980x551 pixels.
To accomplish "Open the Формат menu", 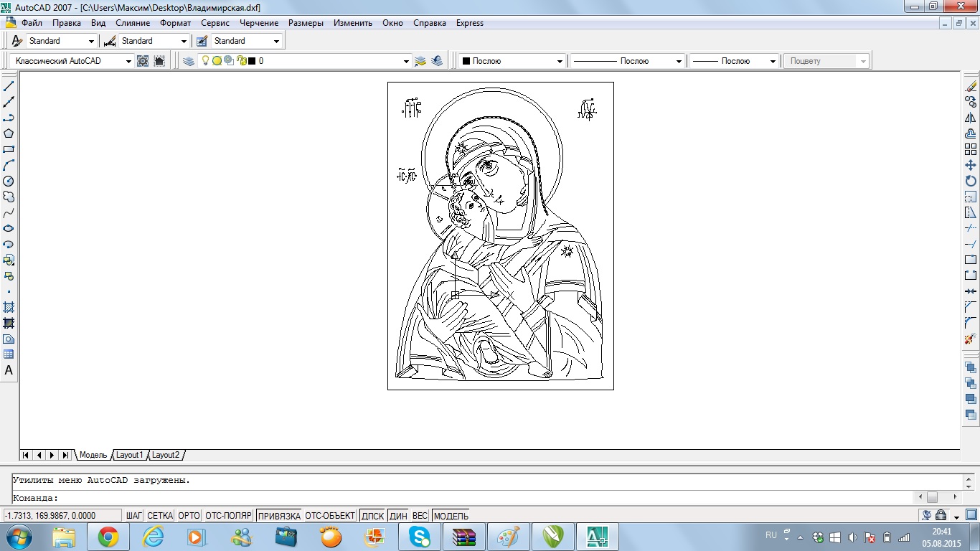I will click(x=175, y=23).
